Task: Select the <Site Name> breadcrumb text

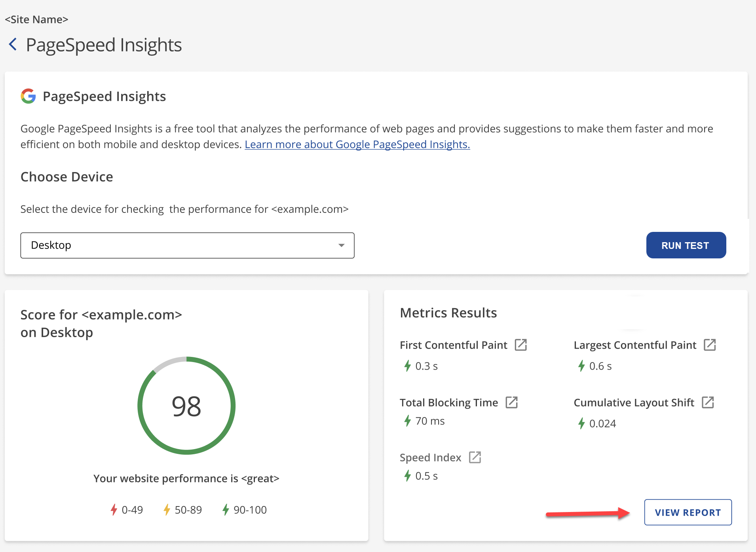Action: [x=36, y=19]
